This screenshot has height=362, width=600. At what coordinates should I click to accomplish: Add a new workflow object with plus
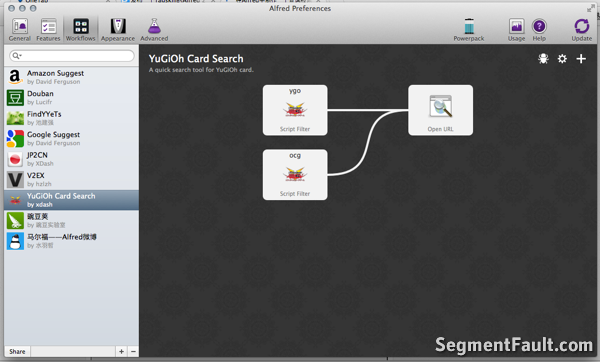[x=581, y=59]
